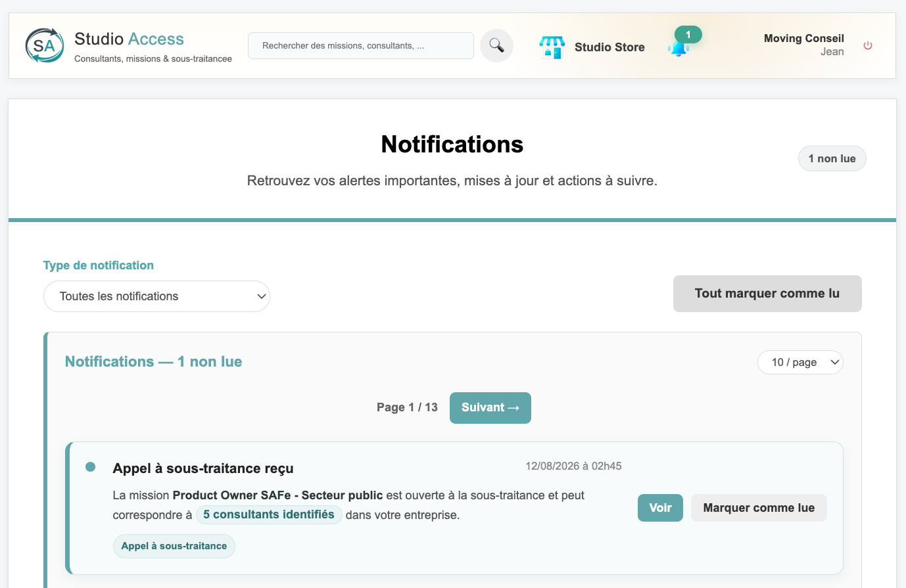Screen dimensions: 906x588
Task: Click the Notifications — 1 non lue heading
Action: click(153, 361)
